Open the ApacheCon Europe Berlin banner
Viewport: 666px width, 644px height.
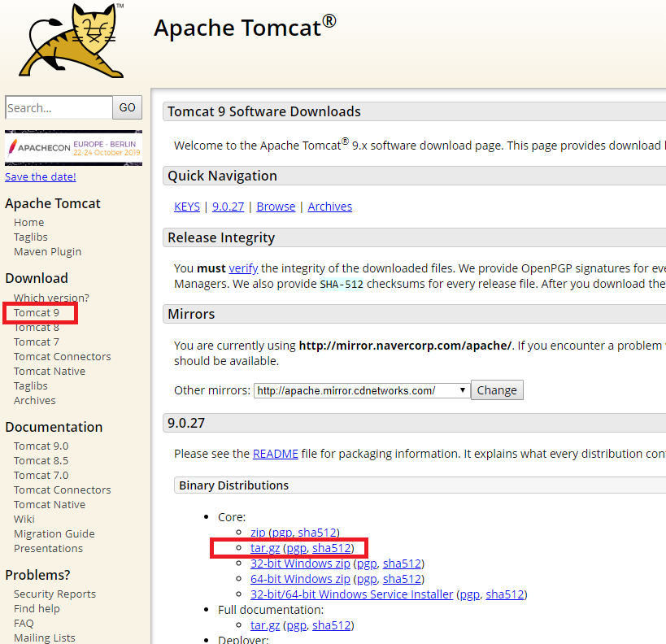(73, 148)
